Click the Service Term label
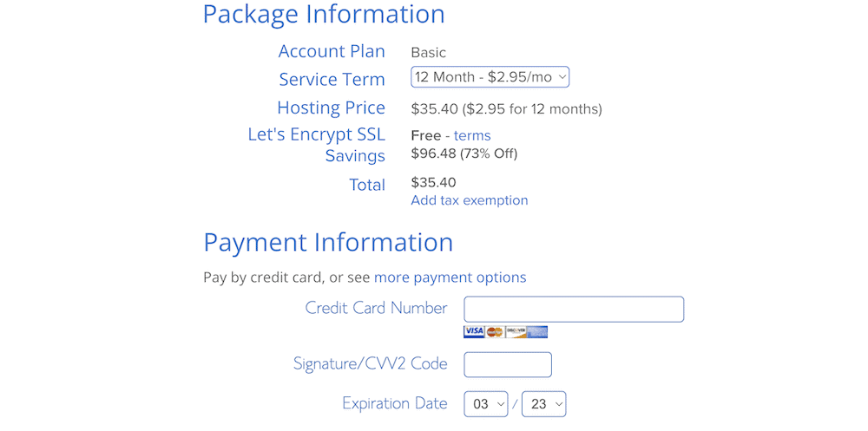Viewport: 868px width, 431px height. click(x=332, y=79)
